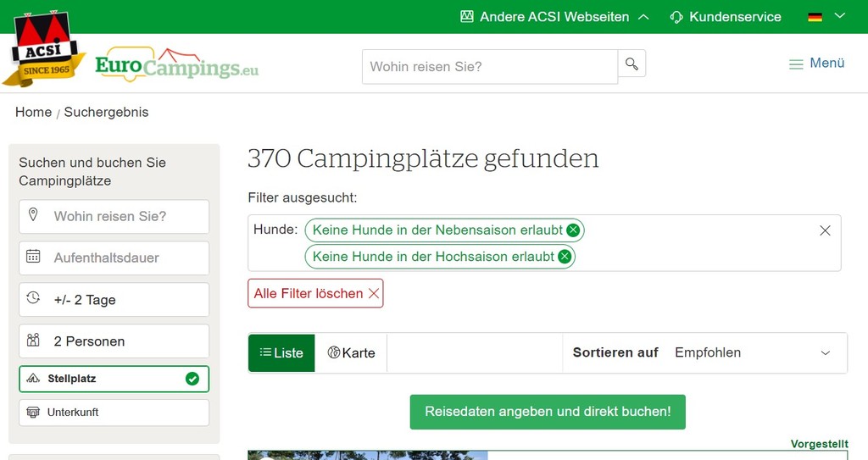
Task: Expand Andere ACSI Webseiten menu
Action: (x=554, y=17)
